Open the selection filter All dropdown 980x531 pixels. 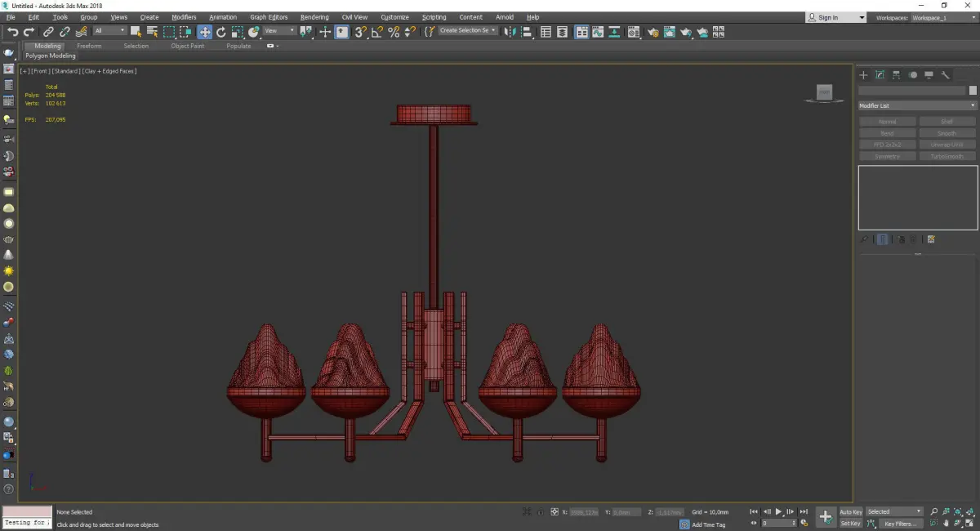point(109,31)
